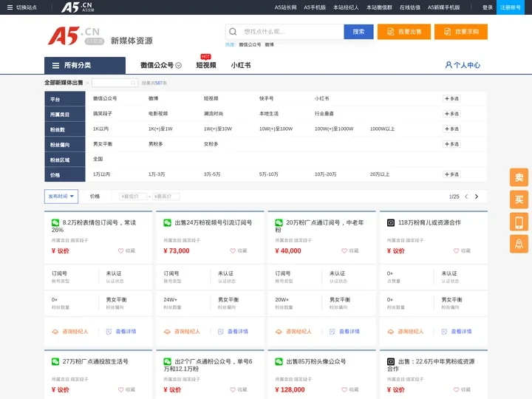Click the A5 logo in top bar
The height and width of the screenshot is (399, 532).
78,7
